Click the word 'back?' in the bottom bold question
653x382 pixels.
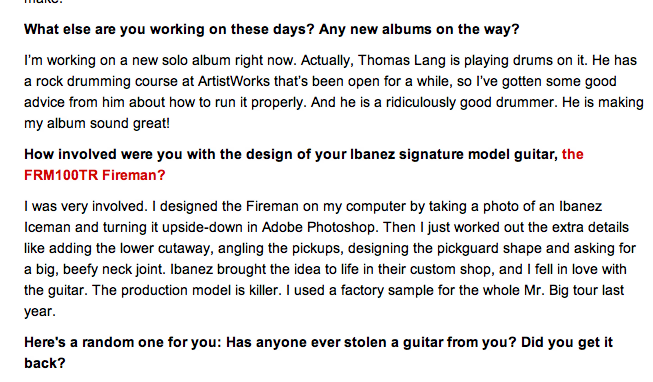click(45, 363)
